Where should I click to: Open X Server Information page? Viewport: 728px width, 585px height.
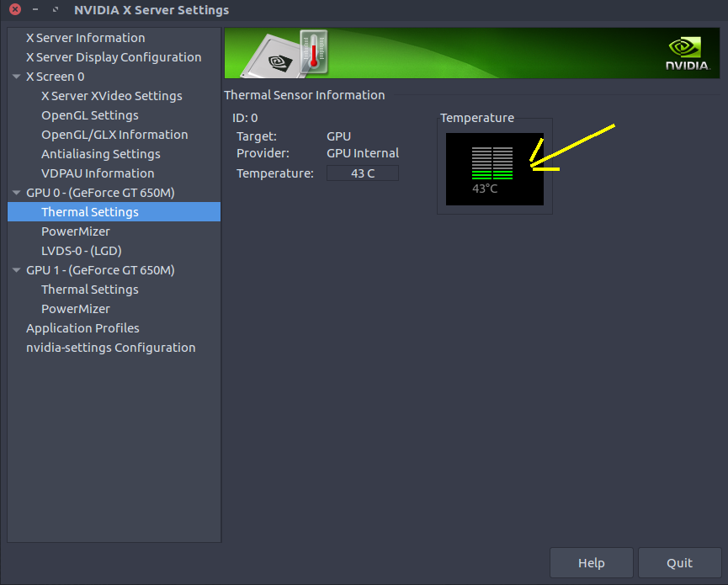tap(86, 38)
